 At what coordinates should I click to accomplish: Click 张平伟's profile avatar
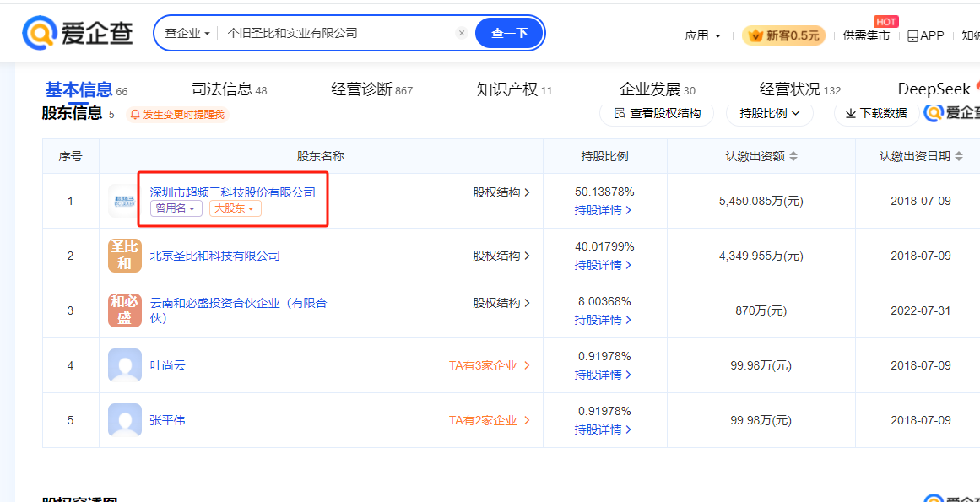124,420
